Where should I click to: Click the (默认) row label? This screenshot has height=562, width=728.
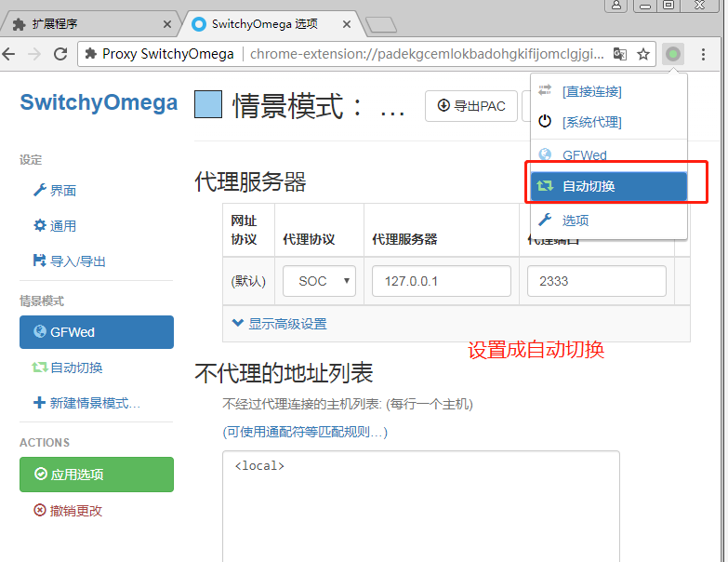248,281
